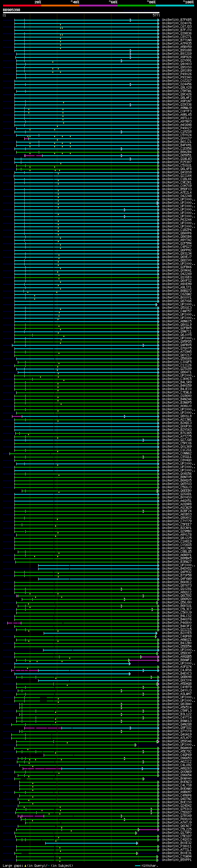197x868 pixels.
Task: Open hit UniRef100_P49026
Action: (177, 74)
